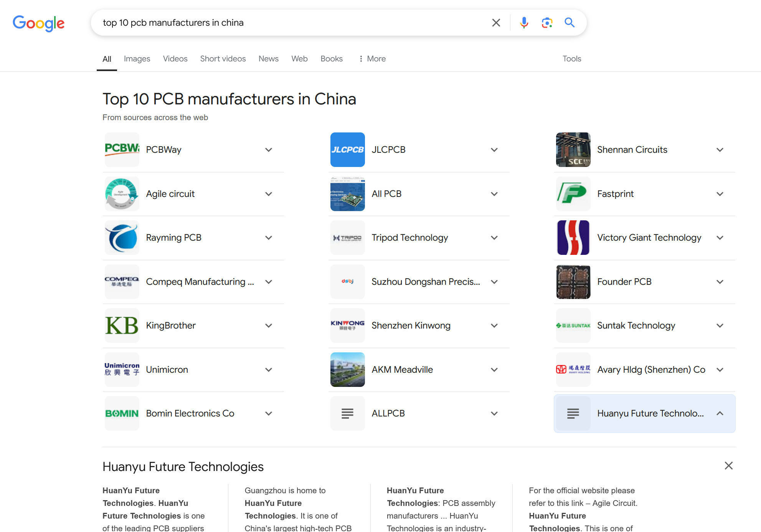Click the PCBWay company logo

tap(122, 150)
